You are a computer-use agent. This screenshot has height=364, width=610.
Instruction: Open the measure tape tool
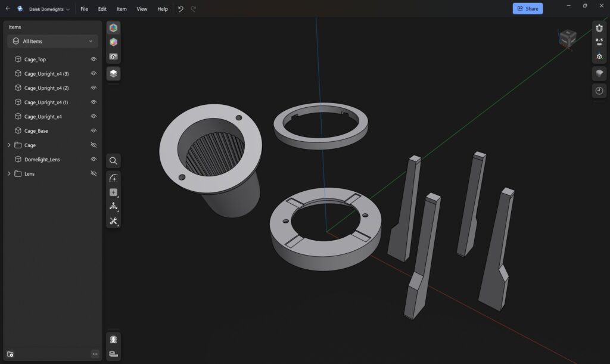(113, 354)
